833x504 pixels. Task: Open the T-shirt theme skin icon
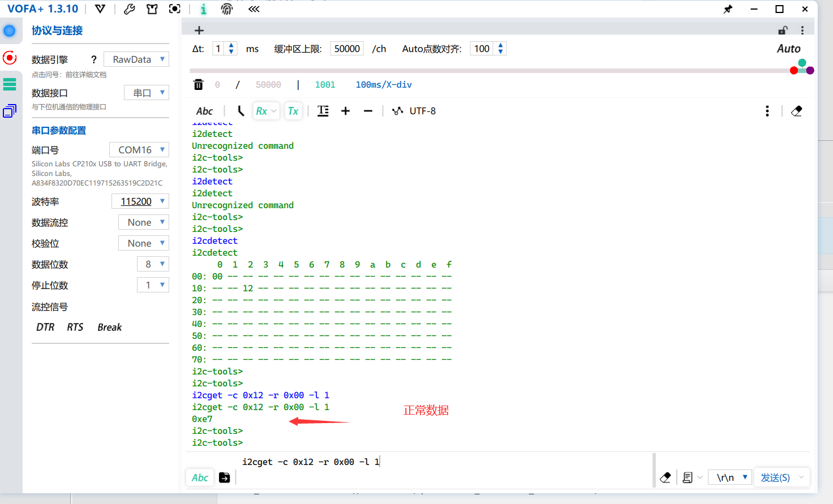[x=152, y=9]
